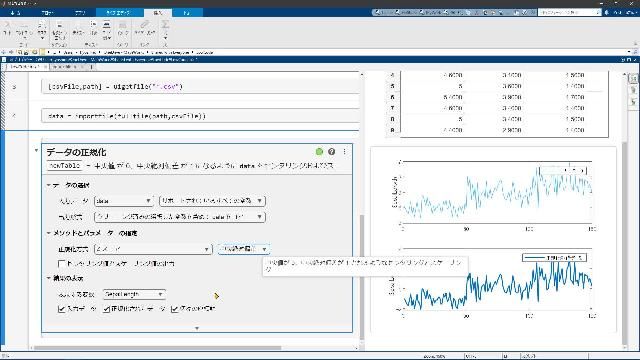
Task: Go forward in the folder address bar
Action: click(11, 52)
